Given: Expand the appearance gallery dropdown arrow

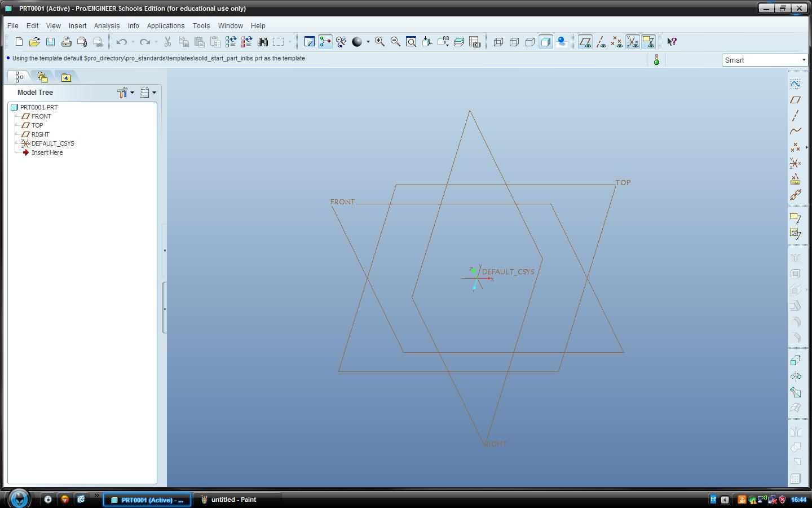Looking at the screenshot, I should [368, 42].
